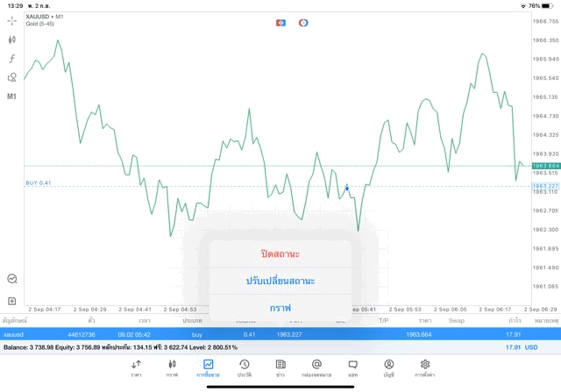
Task: Open the indicators function icon
Action: pyautogui.click(x=12, y=59)
